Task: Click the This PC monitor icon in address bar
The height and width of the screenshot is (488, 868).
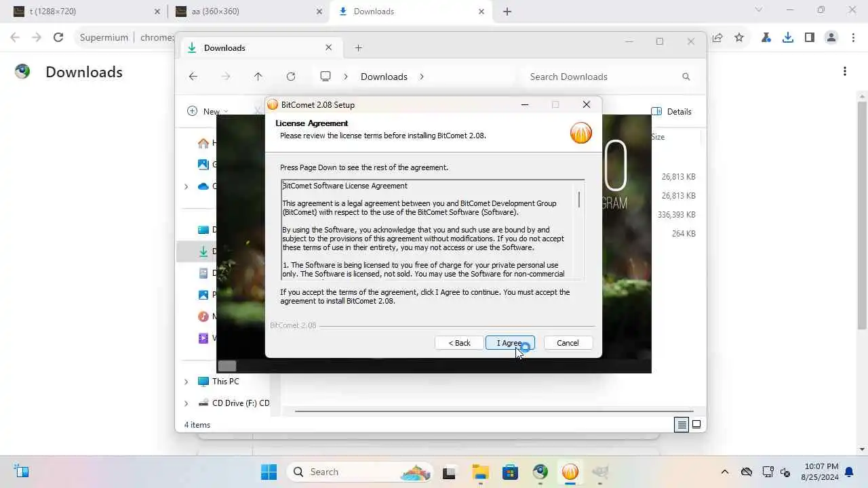Action: [325, 77]
